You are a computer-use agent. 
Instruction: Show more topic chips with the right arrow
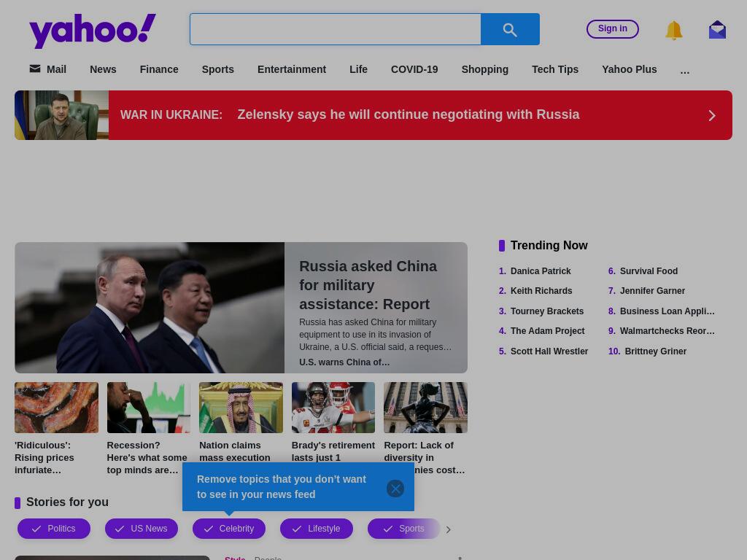click(x=448, y=529)
